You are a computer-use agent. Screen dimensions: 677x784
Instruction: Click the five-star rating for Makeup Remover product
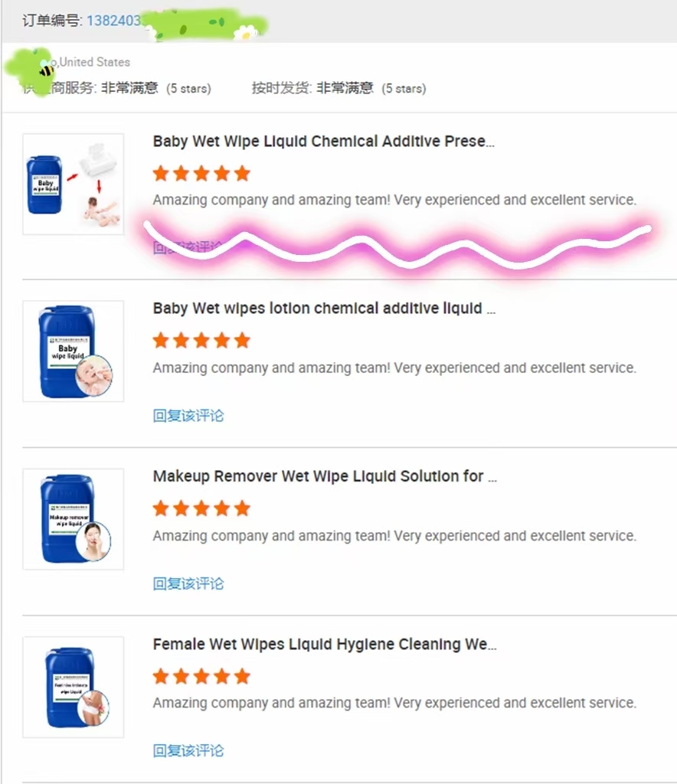click(201, 508)
